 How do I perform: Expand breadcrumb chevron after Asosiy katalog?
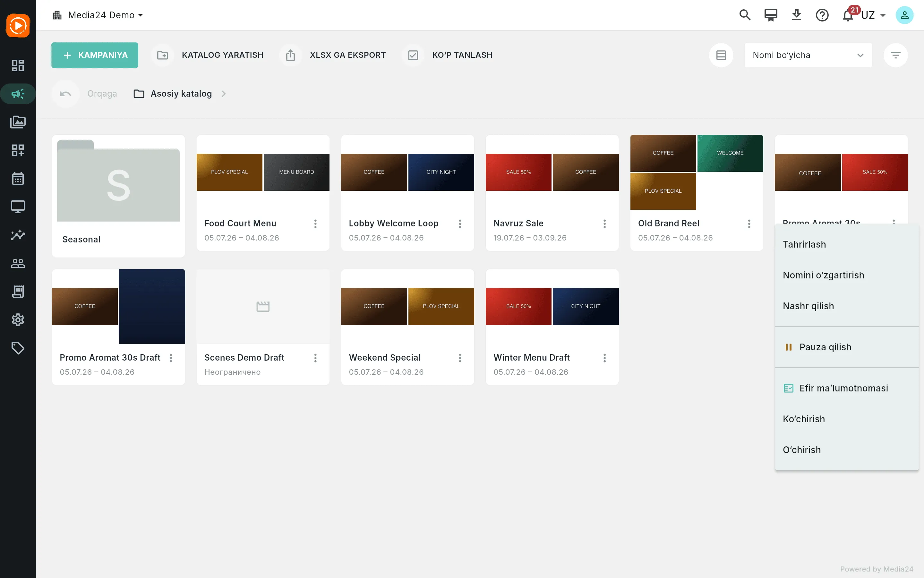224,94
